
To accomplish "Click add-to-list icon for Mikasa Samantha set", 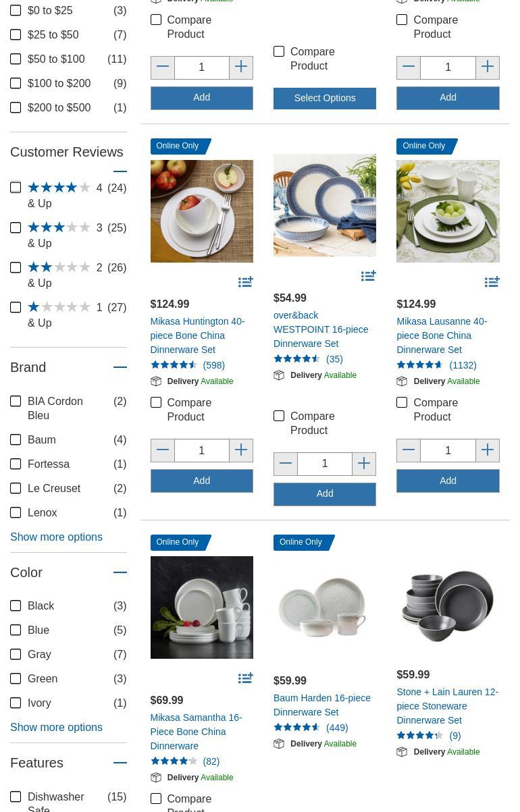I will pyautogui.click(x=245, y=678).
